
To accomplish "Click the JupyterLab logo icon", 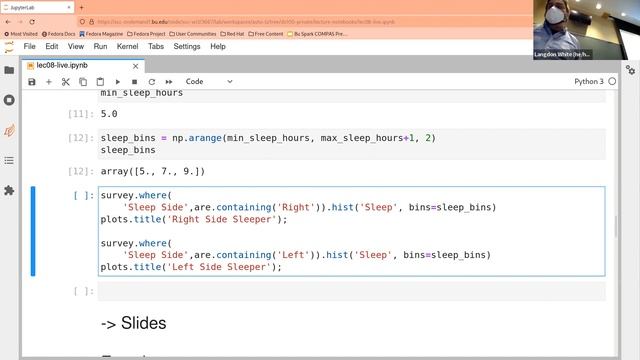I will 9,47.
